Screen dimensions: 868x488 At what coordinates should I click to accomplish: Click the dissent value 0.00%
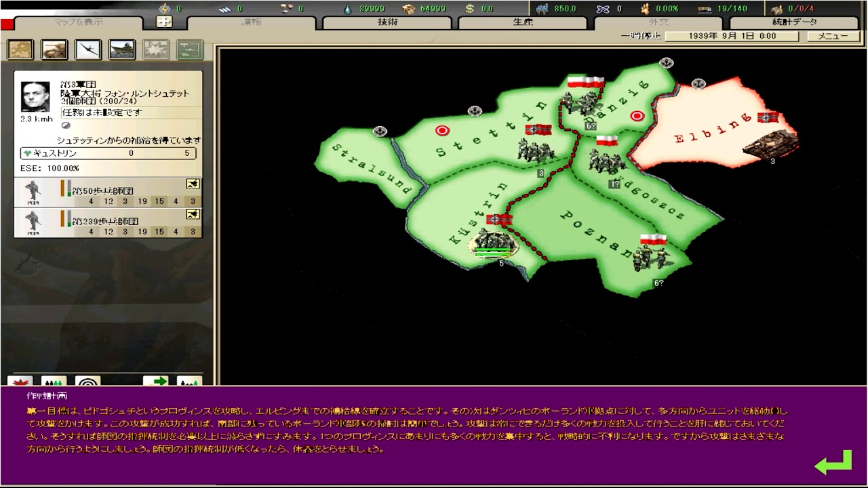coord(667,9)
